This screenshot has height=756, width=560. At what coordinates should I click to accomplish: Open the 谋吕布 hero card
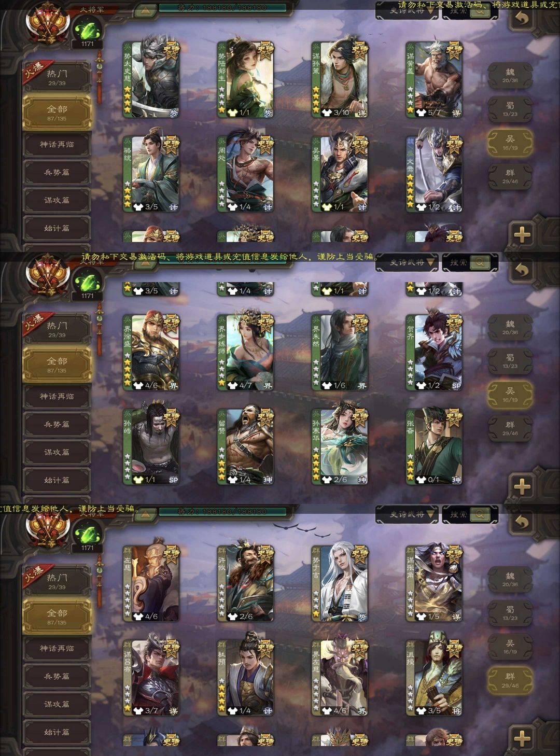tap(151, 678)
